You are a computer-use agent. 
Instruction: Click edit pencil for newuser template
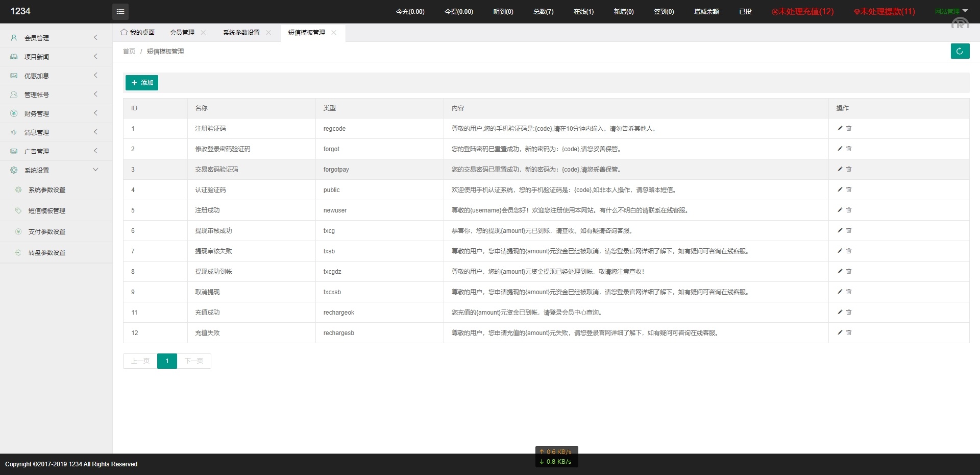(840, 210)
